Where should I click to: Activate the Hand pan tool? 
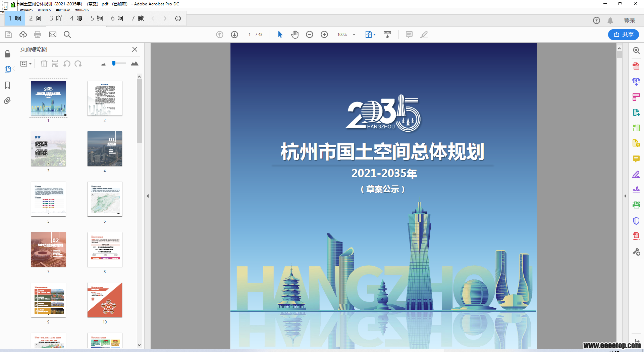click(x=295, y=35)
